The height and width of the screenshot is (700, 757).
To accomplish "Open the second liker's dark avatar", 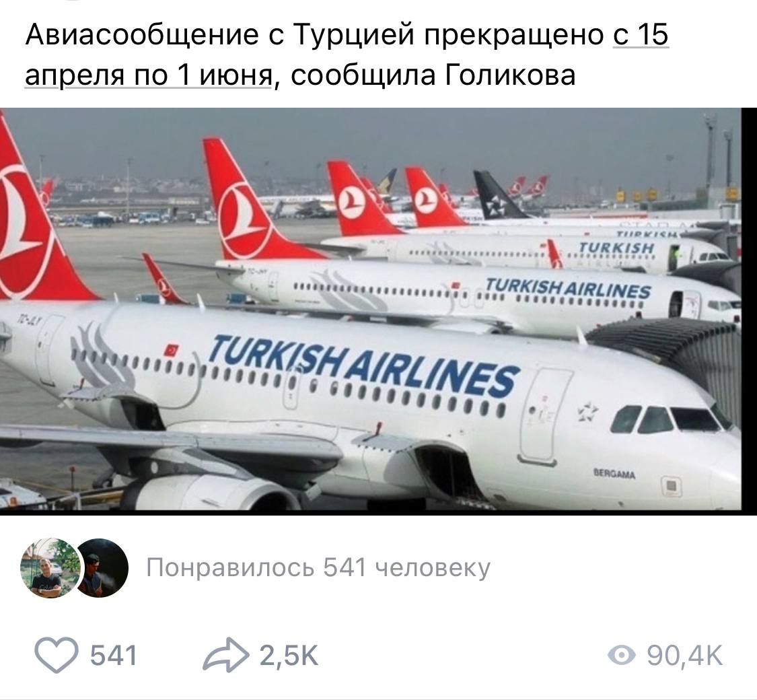I will click(102, 567).
